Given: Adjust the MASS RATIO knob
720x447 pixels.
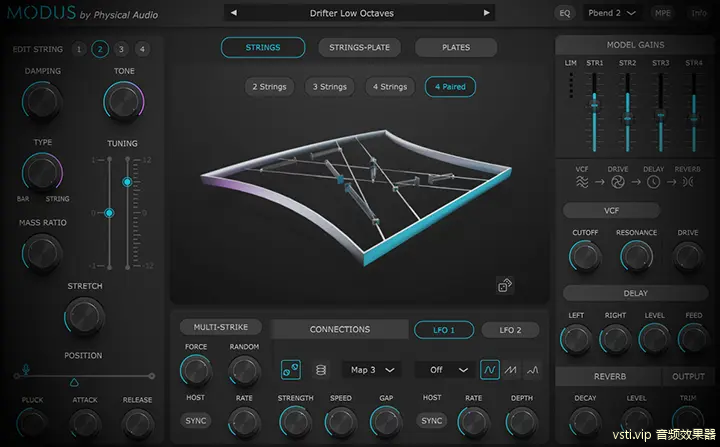Looking at the screenshot, I should point(42,253).
